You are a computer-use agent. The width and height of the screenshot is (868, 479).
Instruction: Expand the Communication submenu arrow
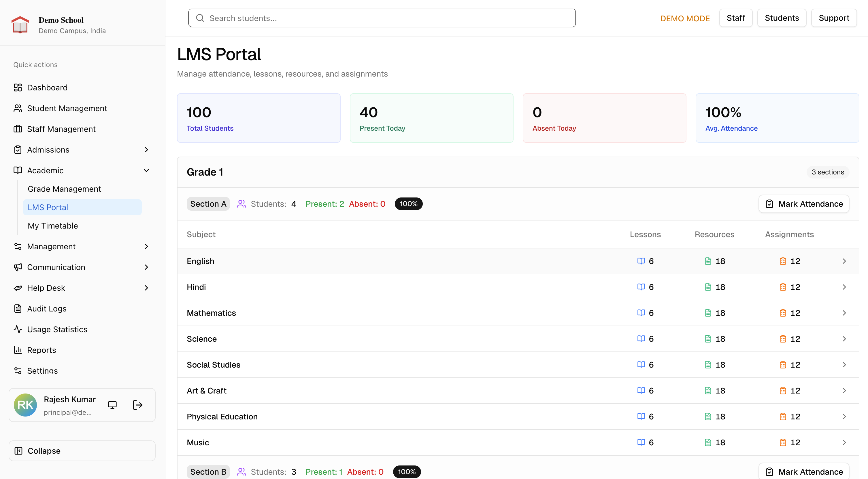click(x=146, y=267)
